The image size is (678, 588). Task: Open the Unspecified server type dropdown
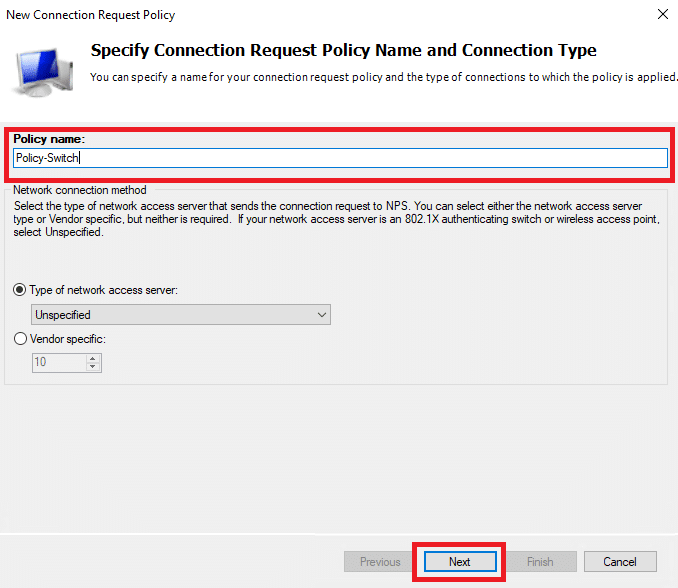[181, 315]
